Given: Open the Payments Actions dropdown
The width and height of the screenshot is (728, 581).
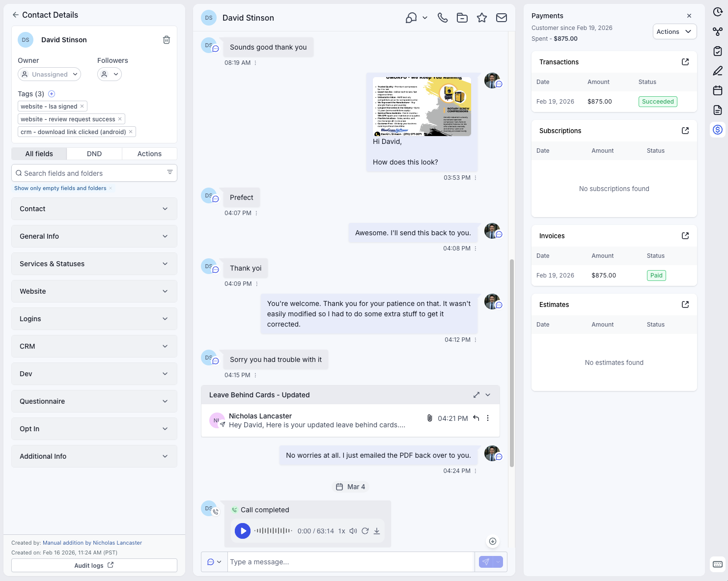Looking at the screenshot, I should click(x=674, y=31).
